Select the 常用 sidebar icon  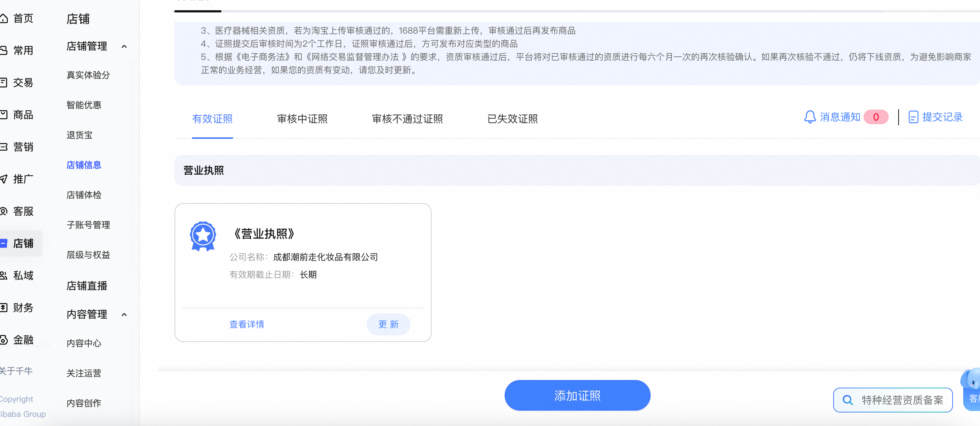(x=4, y=50)
